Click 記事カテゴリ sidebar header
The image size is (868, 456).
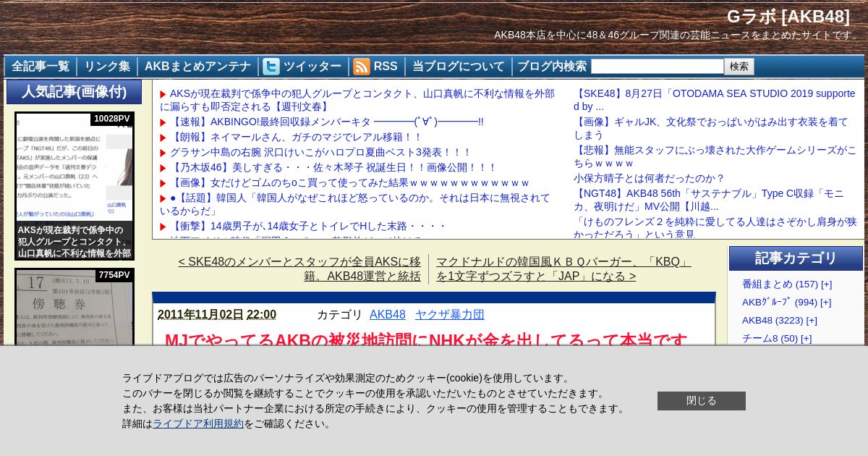point(796,258)
